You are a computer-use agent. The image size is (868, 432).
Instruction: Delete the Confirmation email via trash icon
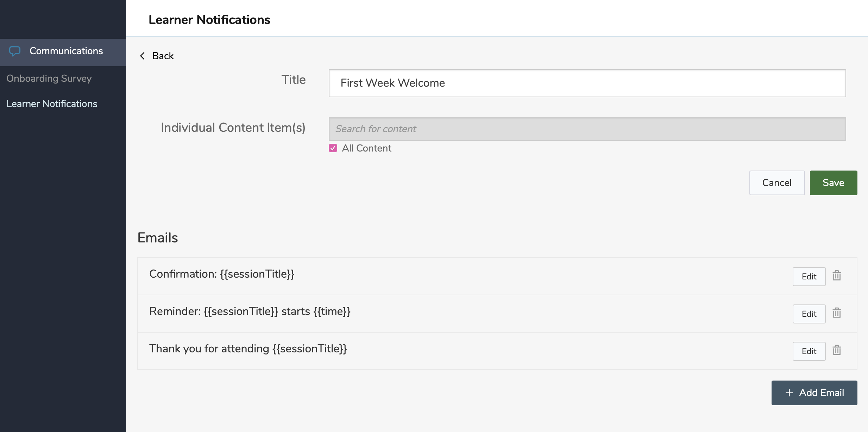pos(836,276)
